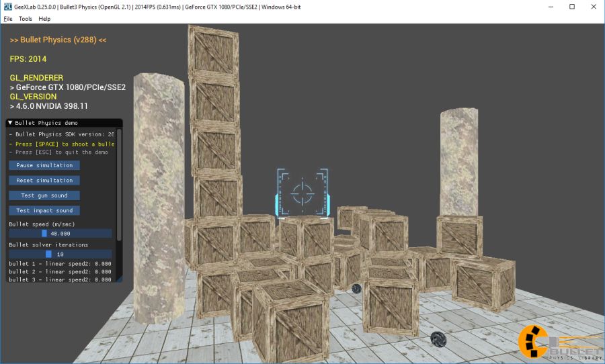Click the demo panel vertical scrollbar

point(119,185)
